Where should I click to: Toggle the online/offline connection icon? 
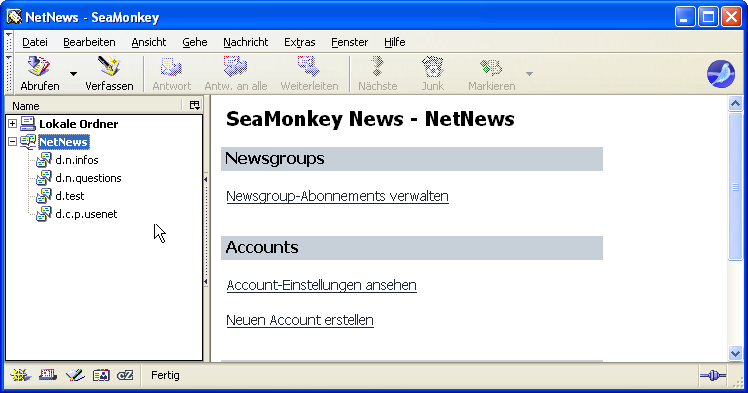(713, 376)
